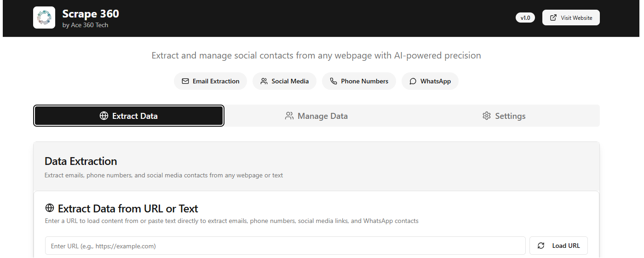
Task: Click the by Ace 360 Tech subtitle
Action: pos(86,25)
